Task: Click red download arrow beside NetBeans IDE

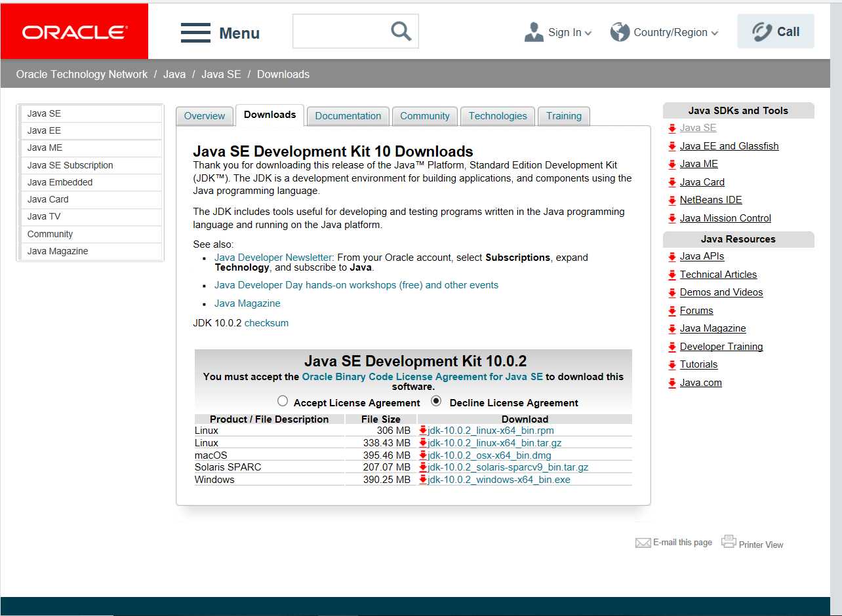Action: point(672,201)
